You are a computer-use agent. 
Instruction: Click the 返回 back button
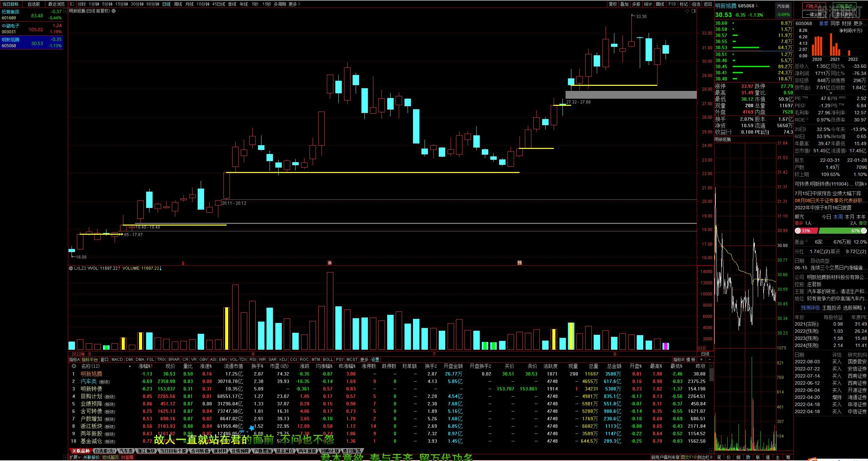708,4
